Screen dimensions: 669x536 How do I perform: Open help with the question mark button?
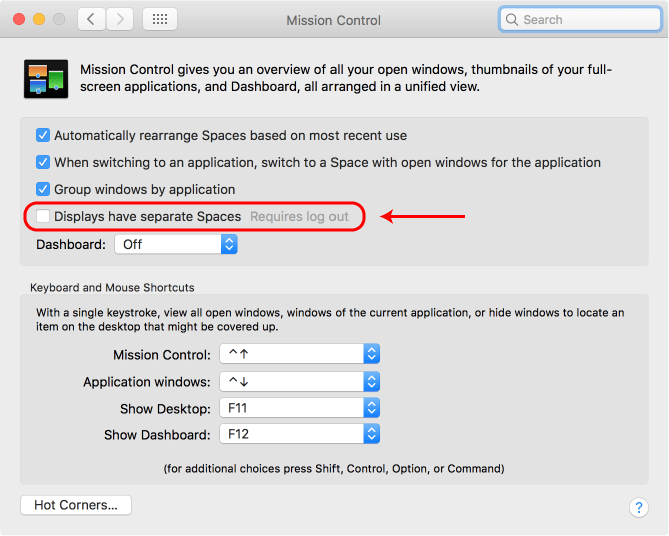(x=639, y=507)
